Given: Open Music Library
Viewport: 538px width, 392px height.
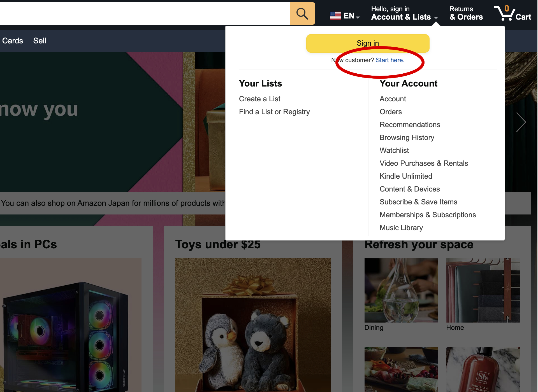Looking at the screenshot, I should (x=401, y=228).
